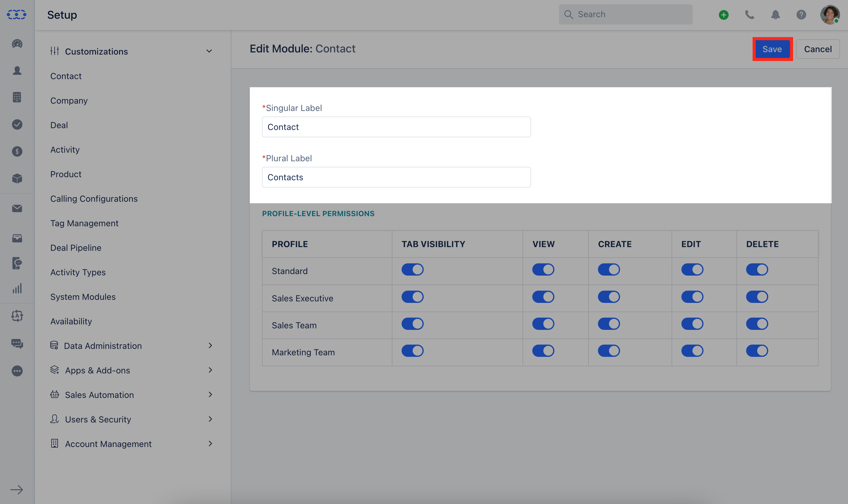Viewport: 848px width, 504px height.
Task: Open Reports bar chart icon in left rail
Action: [x=17, y=288]
